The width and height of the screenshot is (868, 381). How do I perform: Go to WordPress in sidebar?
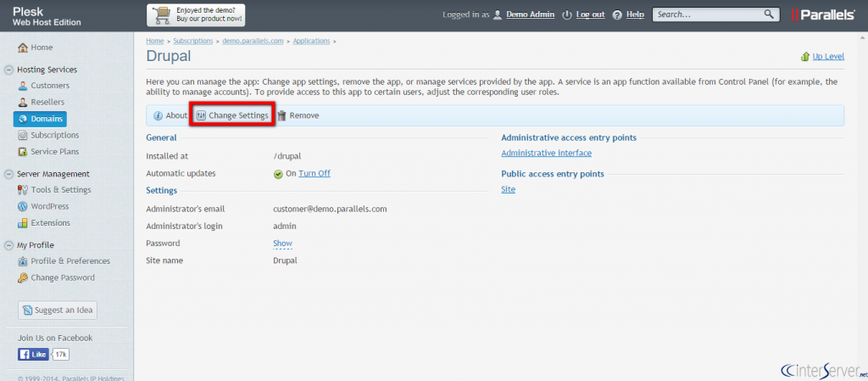(50, 206)
